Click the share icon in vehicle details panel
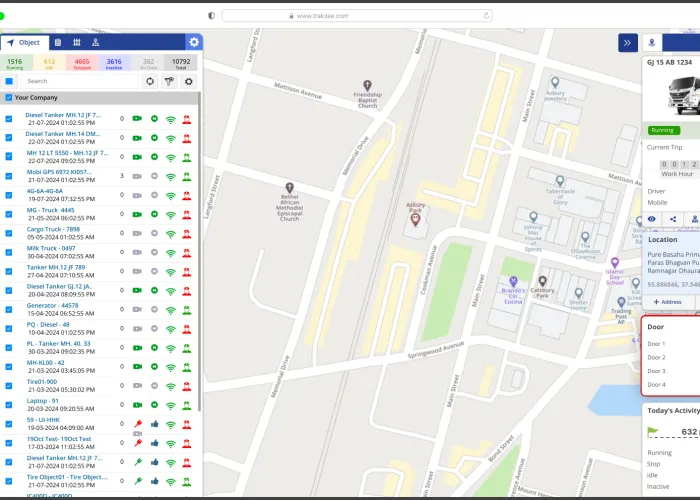This screenshot has width=700, height=500. tap(673, 218)
